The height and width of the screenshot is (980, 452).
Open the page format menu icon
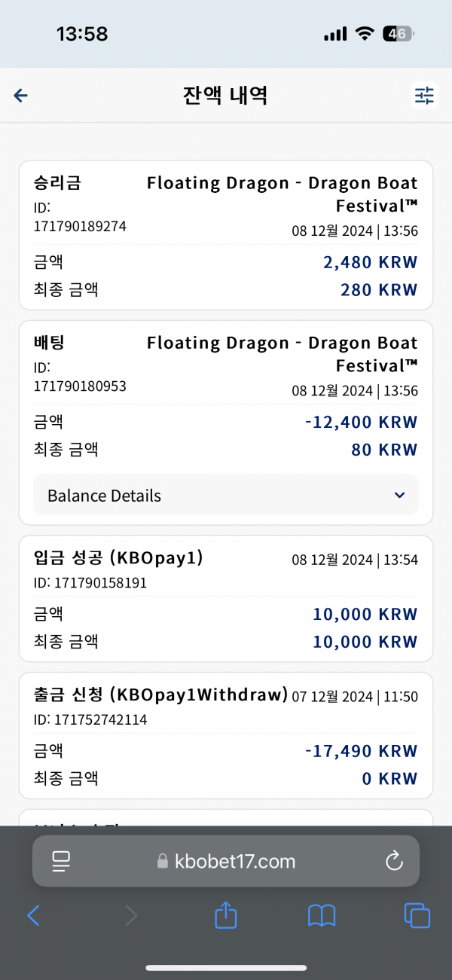coord(61,861)
